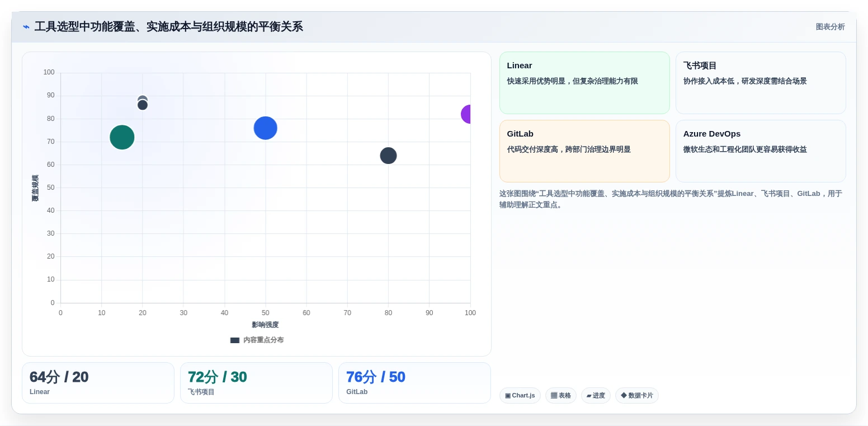The width and height of the screenshot is (868, 426).
Task: Click the purple bubble at 100
Action: (466, 114)
